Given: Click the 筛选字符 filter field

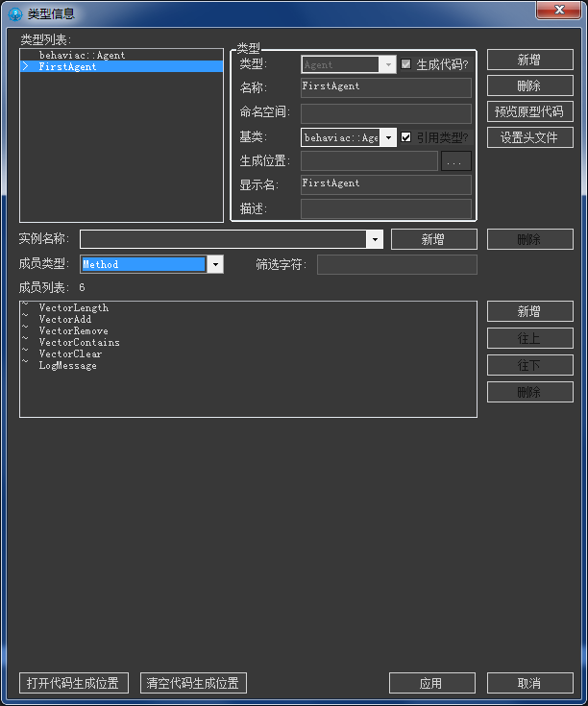Looking at the screenshot, I should click(397, 264).
